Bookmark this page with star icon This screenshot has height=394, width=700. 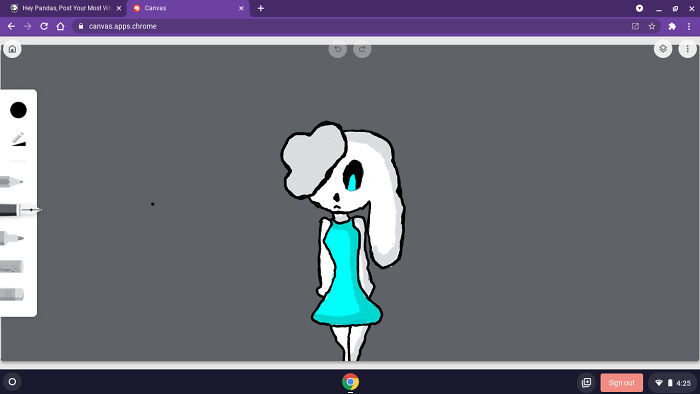[x=652, y=26]
